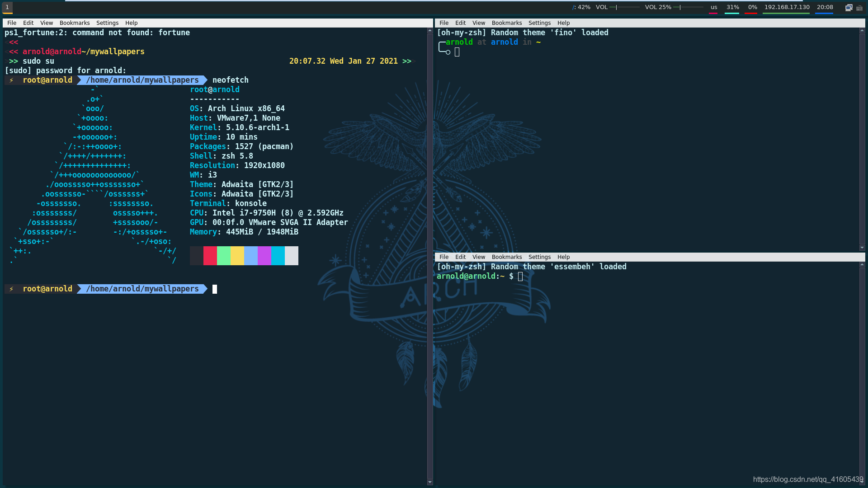This screenshot has height=488, width=868.
Task: Click the red neofetch color block
Action: [x=210, y=256]
